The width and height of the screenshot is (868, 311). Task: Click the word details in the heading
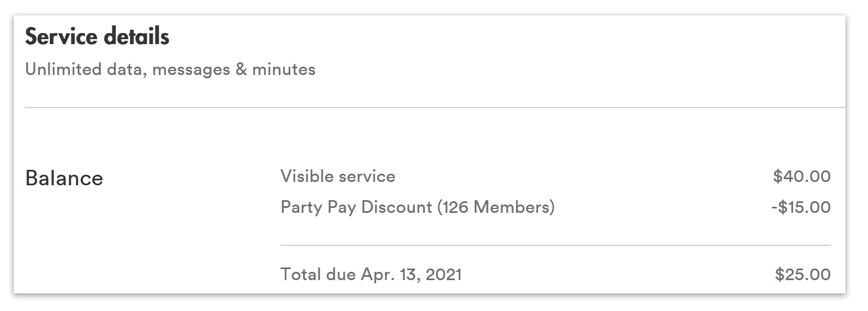136,36
